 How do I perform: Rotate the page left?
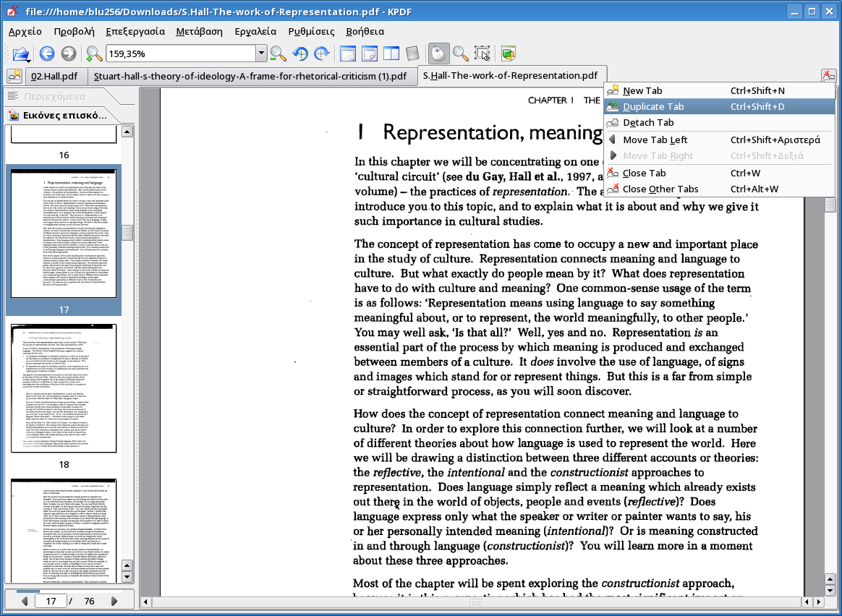[300, 54]
